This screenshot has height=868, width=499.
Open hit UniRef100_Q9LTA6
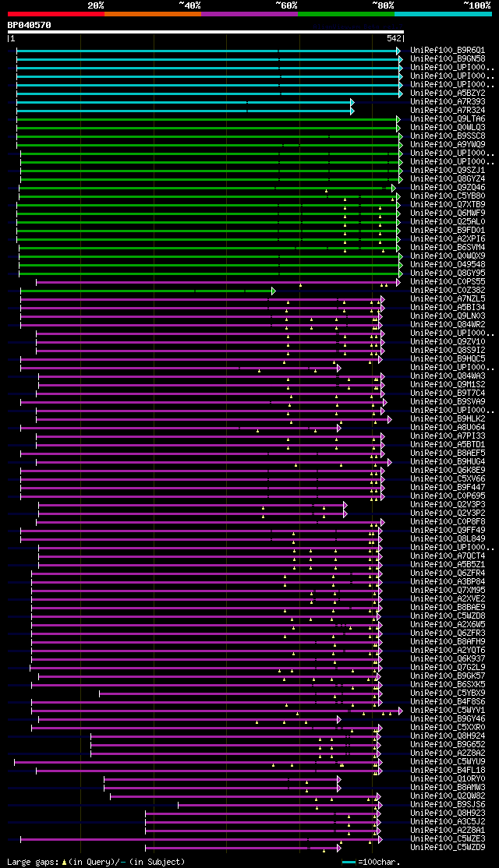coord(448,118)
